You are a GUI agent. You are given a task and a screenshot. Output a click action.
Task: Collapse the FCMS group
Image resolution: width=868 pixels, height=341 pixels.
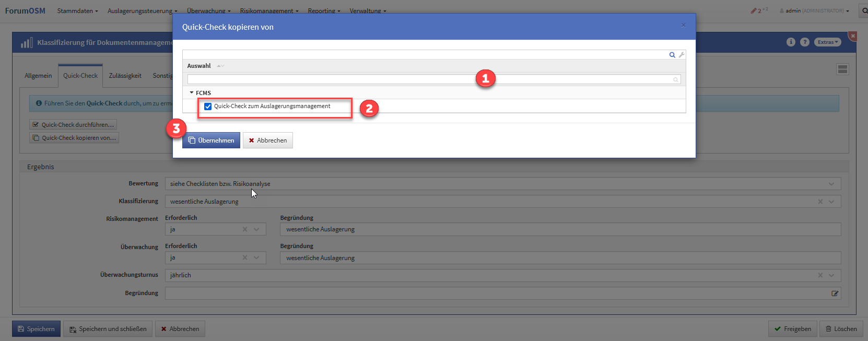pyautogui.click(x=192, y=93)
